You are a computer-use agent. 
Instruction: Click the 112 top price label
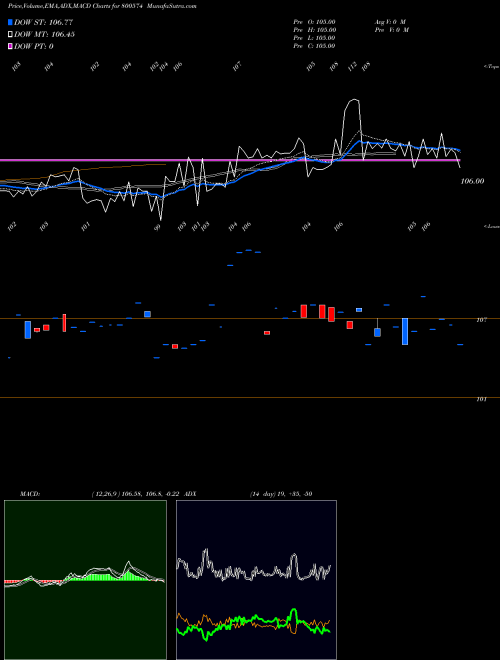pyautogui.click(x=353, y=66)
